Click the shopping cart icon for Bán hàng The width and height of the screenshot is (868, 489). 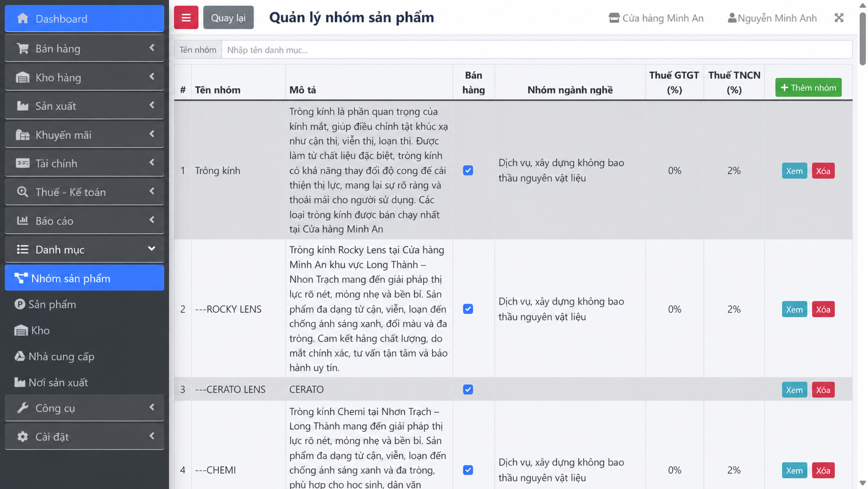22,48
